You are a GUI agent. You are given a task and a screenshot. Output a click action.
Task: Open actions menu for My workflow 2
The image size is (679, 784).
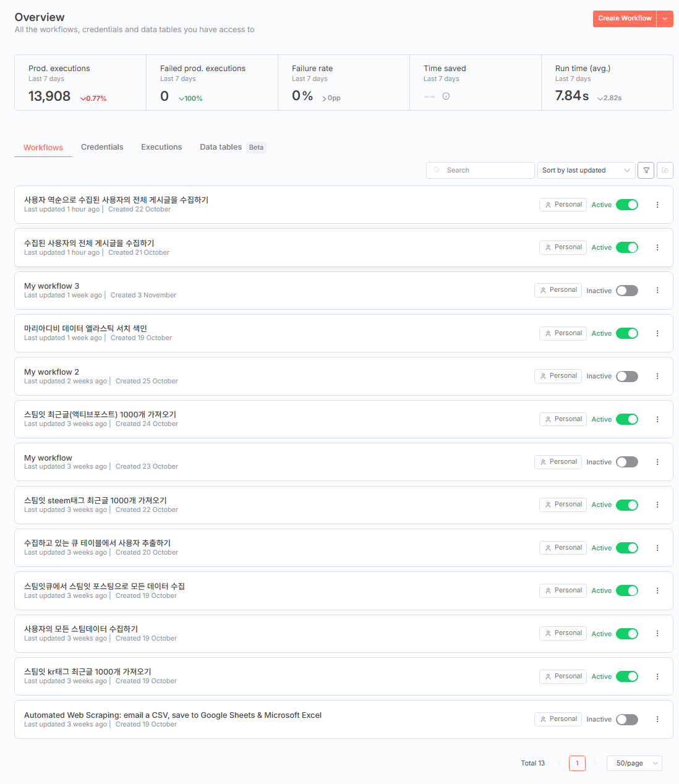pos(657,376)
